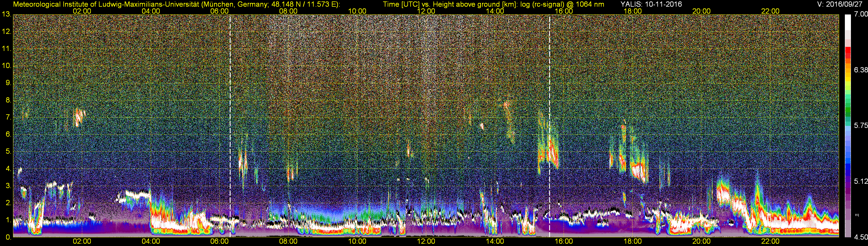Image resolution: width=868 pixels, height=246 pixels.
Task: Select 12:00 on the bottom time axis
Action: [x=426, y=241]
